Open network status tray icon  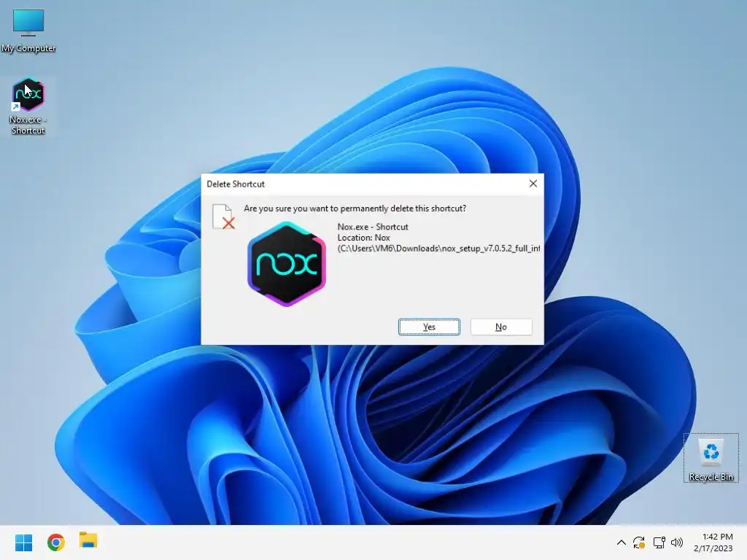tap(659, 542)
